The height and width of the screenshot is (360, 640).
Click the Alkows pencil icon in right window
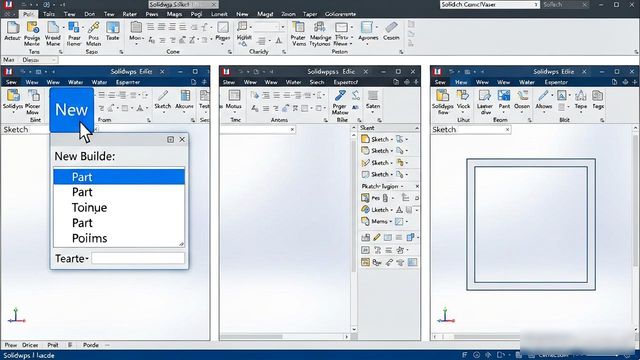[x=544, y=99]
